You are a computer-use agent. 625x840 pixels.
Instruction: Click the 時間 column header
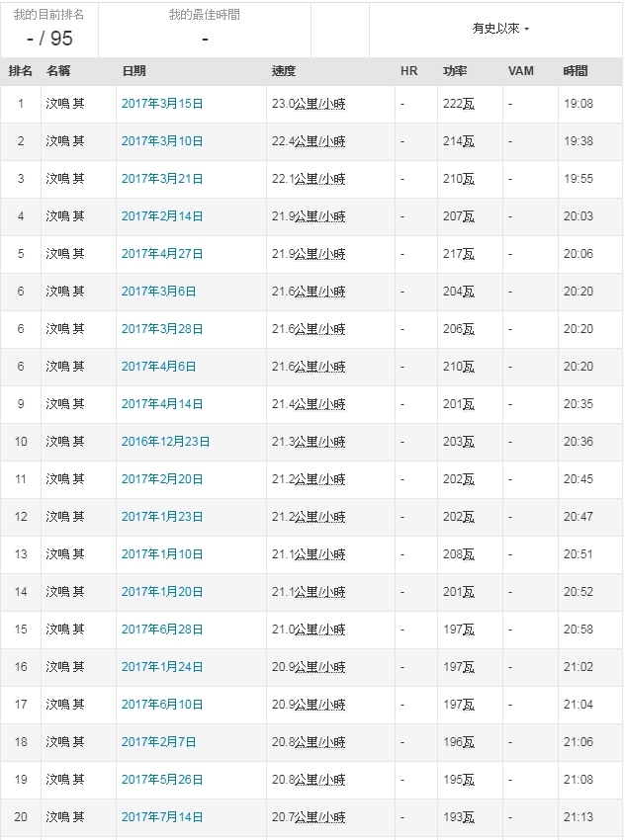[576, 71]
